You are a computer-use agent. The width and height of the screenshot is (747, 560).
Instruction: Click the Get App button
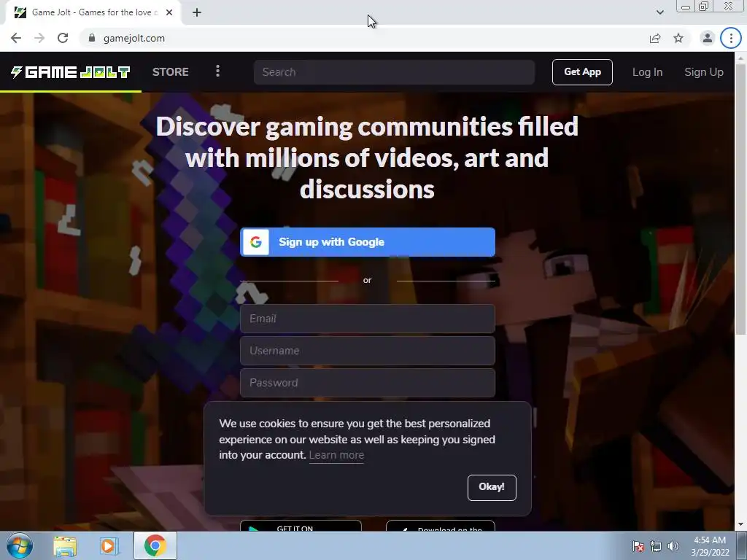[x=582, y=72]
